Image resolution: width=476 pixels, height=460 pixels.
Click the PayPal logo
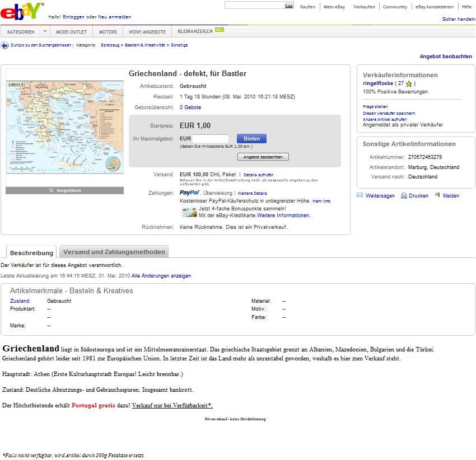pos(189,193)
